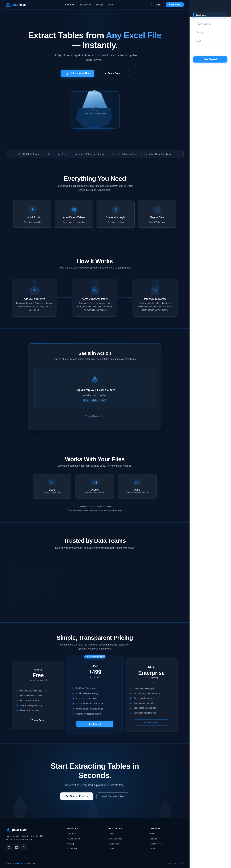Screen dimensions: 231x868
Task: Click grid icon beside .xls / .xlsx / .csv
Action: [x=49, y=154]
